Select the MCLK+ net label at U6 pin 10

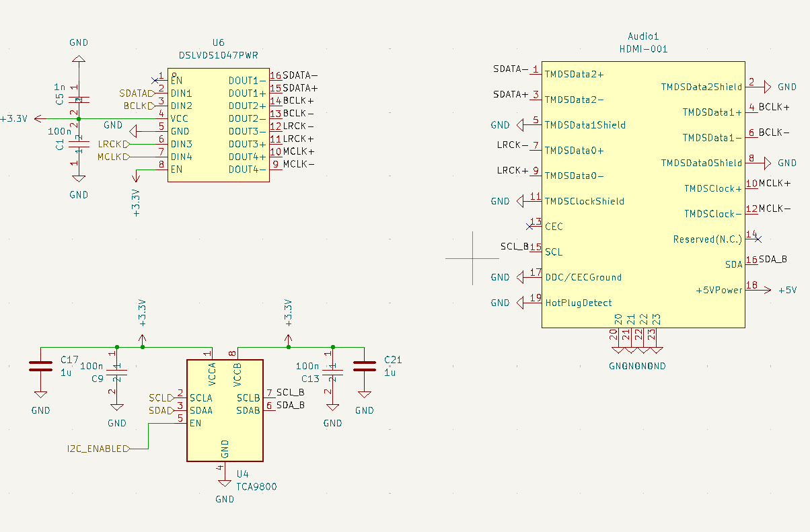pyautogui.click(x=299, y=152)
